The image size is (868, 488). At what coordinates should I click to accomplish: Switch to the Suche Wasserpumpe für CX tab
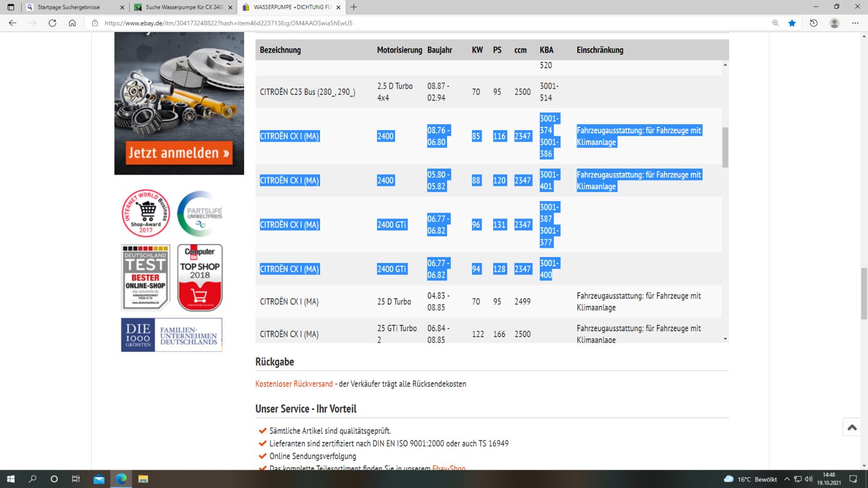click(x=183, y=7)
